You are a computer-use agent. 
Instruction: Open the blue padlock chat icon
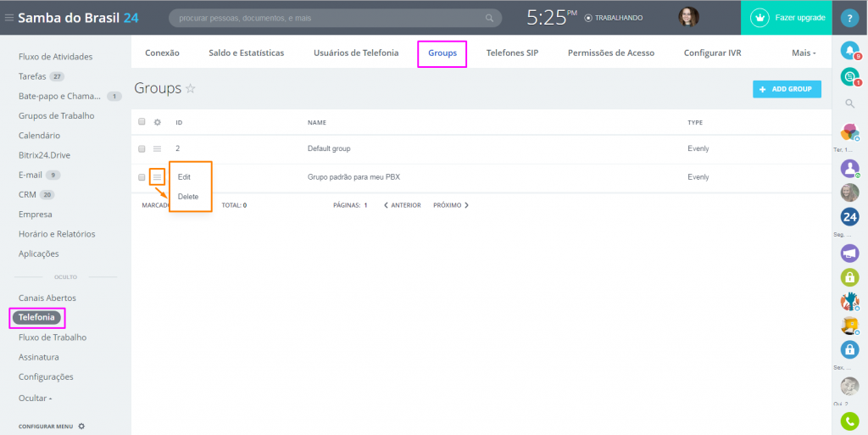(849, 349)
